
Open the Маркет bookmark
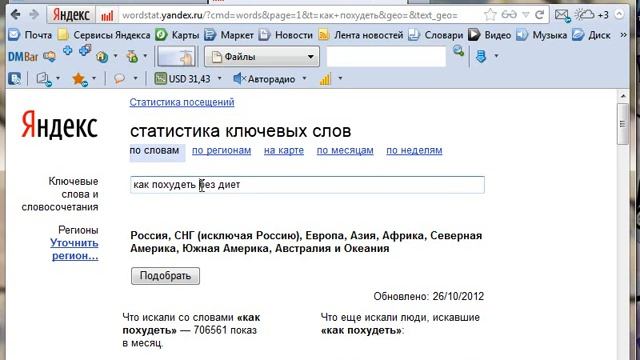[x=229, y=35]
